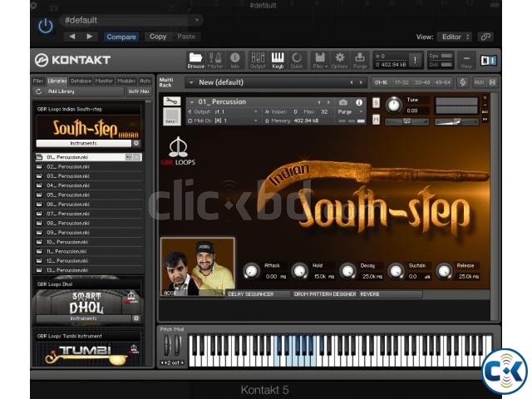Open the Output st.1 dropdown
The width and height of the screenshot is (532, 399).
pos(223,111)
